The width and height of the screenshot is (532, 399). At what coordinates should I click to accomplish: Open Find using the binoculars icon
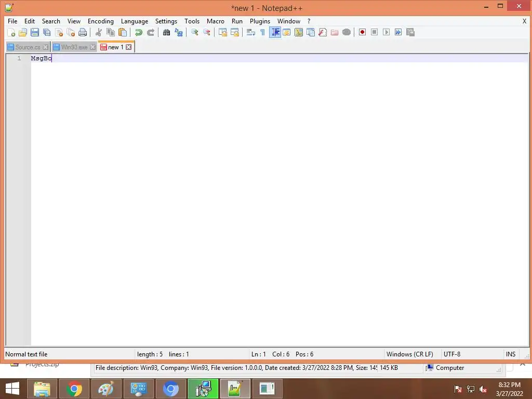[x=166, y=32]
